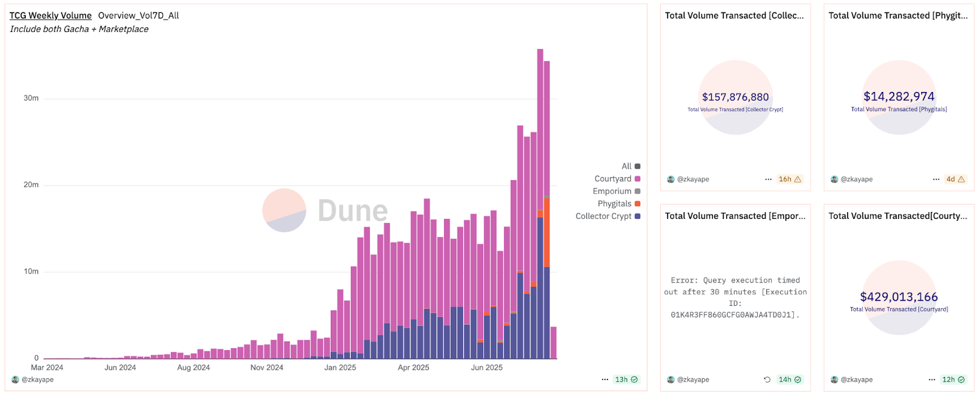Screen dimensions: 980x396
Task: Open the Collector Crypt card's three-dot menu
Action: [x=768, y=179]
